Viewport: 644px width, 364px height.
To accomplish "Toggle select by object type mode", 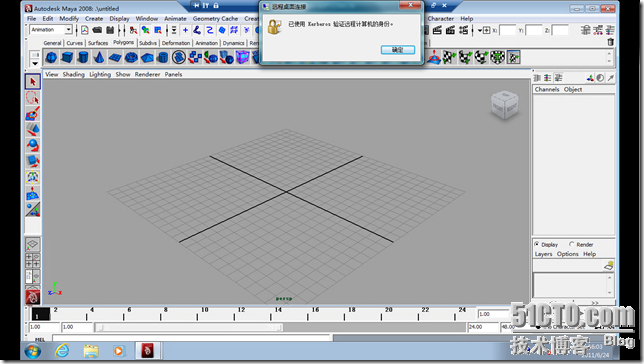I will pyautogui.click(x=145, y=30).
